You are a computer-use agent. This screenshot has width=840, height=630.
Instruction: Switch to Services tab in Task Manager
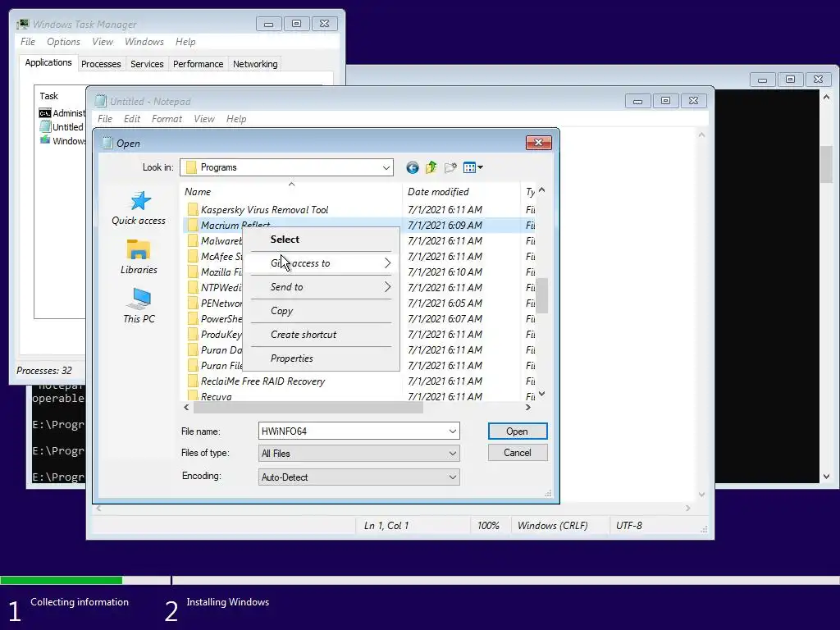point(147,64)
